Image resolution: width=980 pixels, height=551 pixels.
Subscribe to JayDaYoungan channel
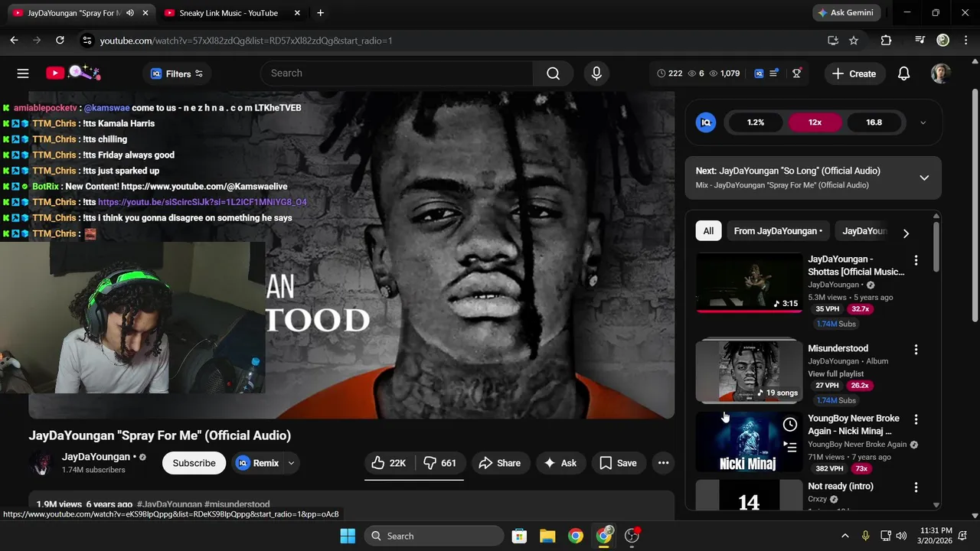pyautogui.click(x=194, y=463)
